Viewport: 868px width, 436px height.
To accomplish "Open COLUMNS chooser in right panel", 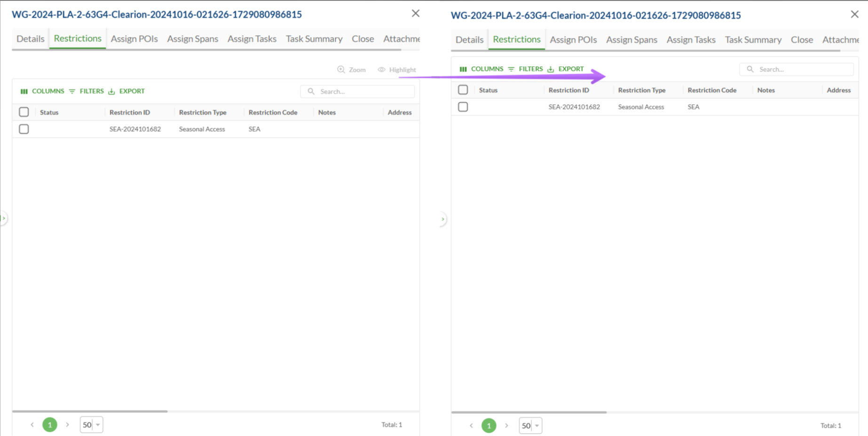I will point(481,69).
